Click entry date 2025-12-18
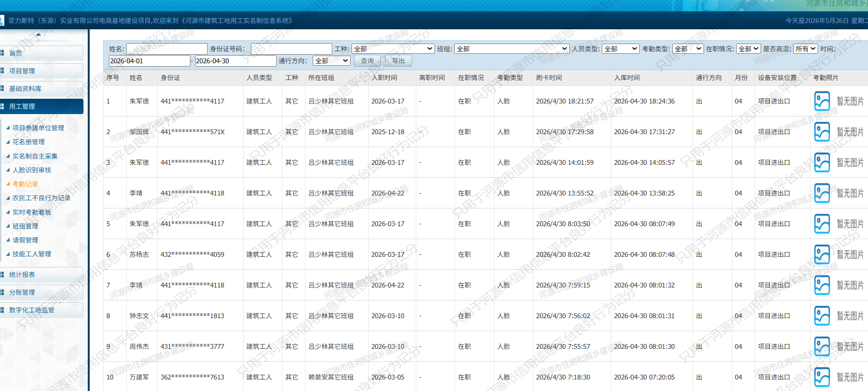Viewport: 868px width, 391px height. 388,132
